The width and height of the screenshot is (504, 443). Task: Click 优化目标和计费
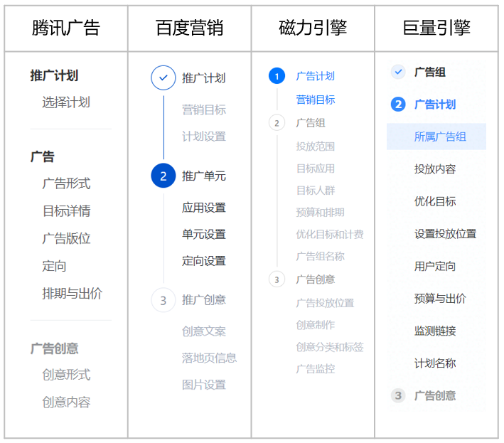pyautogui.click(x=330, y=235)
